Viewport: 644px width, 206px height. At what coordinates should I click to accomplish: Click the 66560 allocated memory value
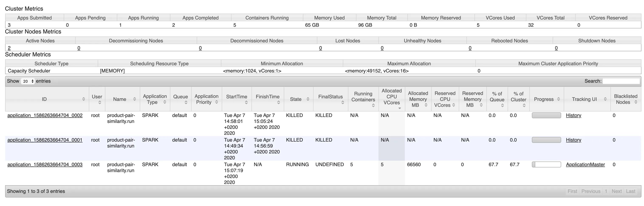coord(414,165)
